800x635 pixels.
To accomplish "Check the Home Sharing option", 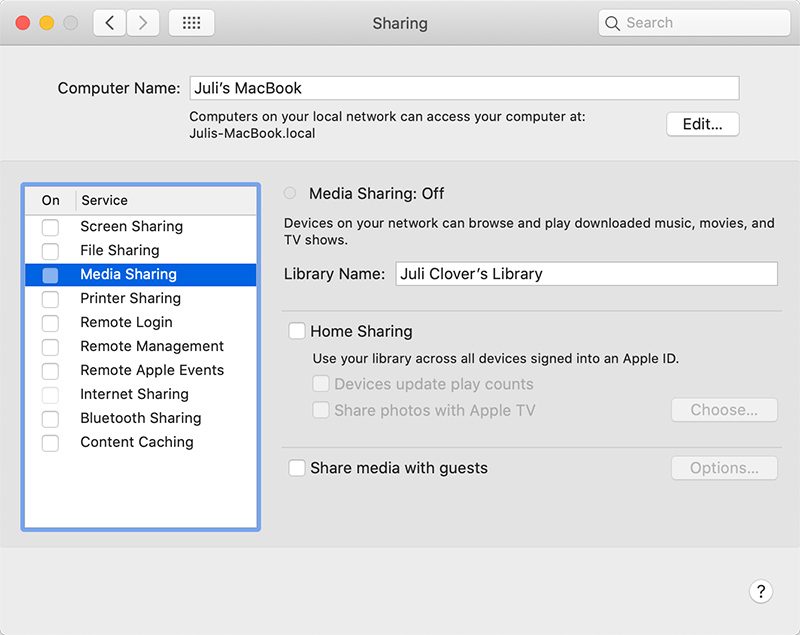I will (x=296, y=331).
